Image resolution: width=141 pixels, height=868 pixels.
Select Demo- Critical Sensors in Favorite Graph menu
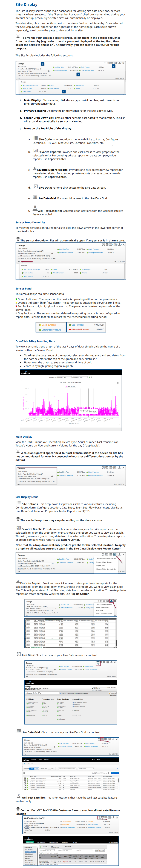pyautogui.click(x=105, y=562)
